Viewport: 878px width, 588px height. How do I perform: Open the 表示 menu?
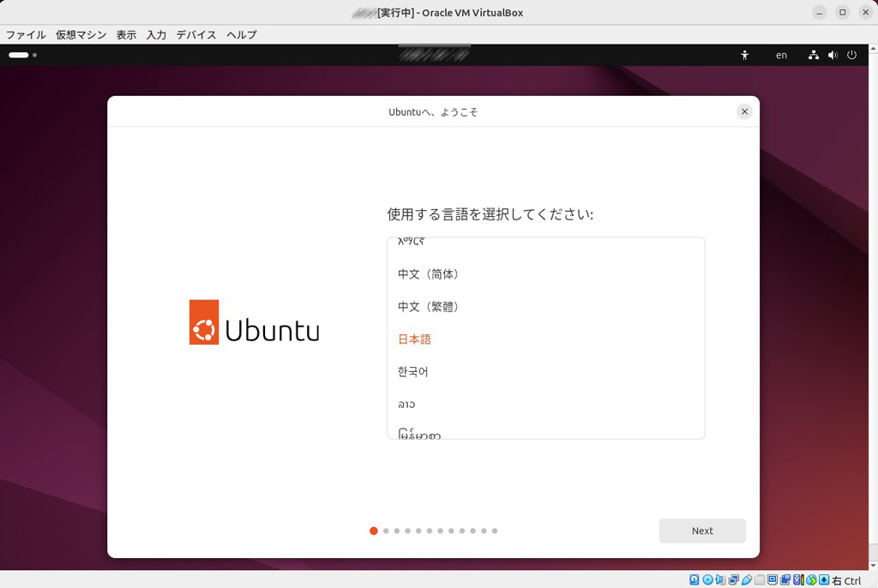click(126, 35)
